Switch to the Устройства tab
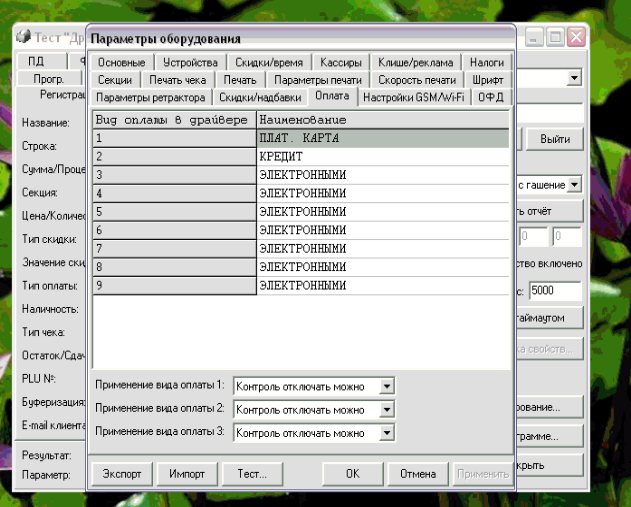 [189, 62]
